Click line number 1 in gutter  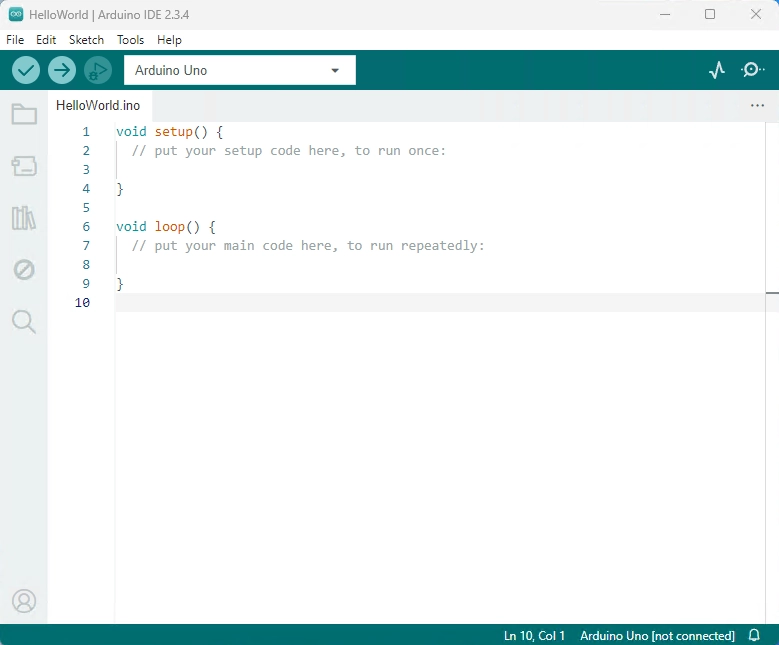click(x=86, y=132)
